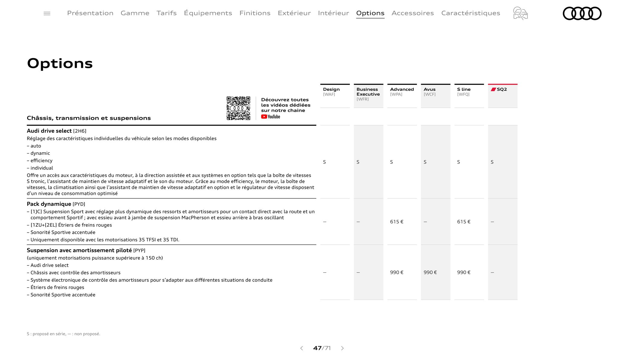Image resolution: width=644 pixels, height=362 pixels.
Task: Open the Finitions tab
Action: (x=255, y=13)
